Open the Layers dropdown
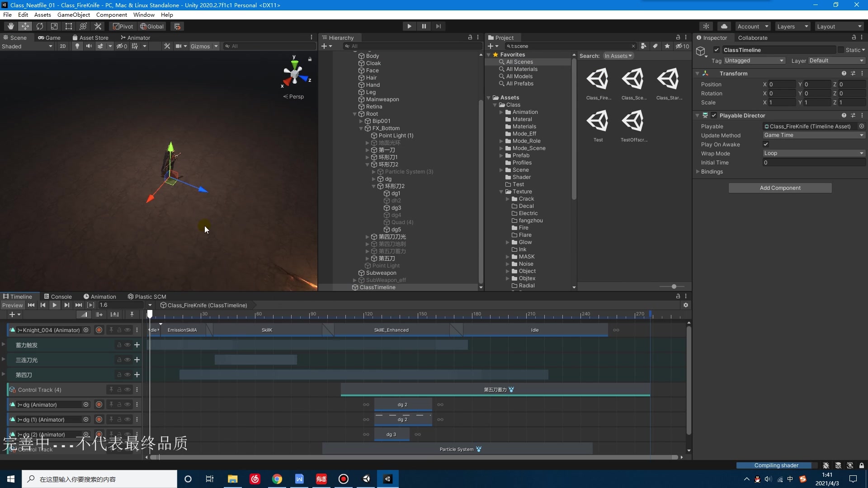This screenshot has width=868, height=488. (792, 26)
